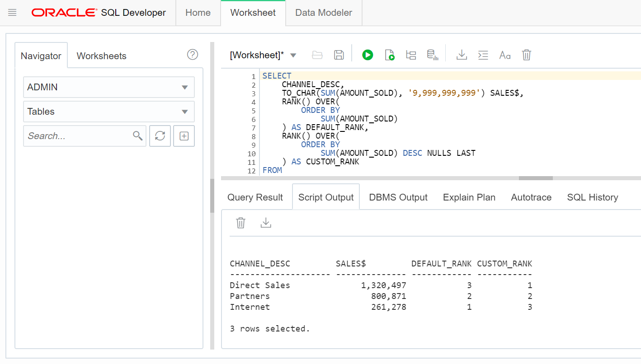Screen dimensions: 641x364
Task: Click line number 5 in editor gutter
Action: click(x=253, y=111)
